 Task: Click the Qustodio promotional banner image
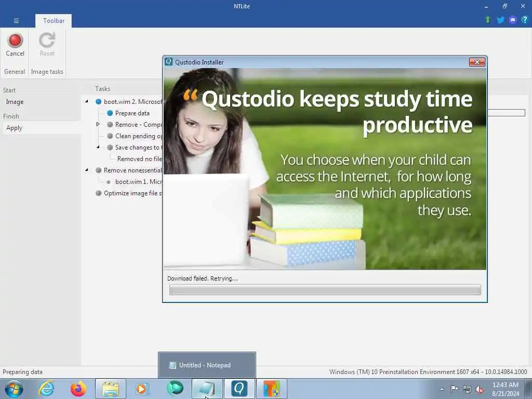325,169
